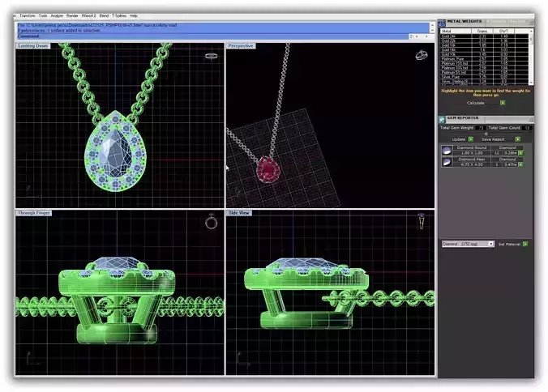Image resolution: width=548 pixels, height=392 pixels.
Task: Select the Perspective viewport label
Action: [x=241, y=46]
